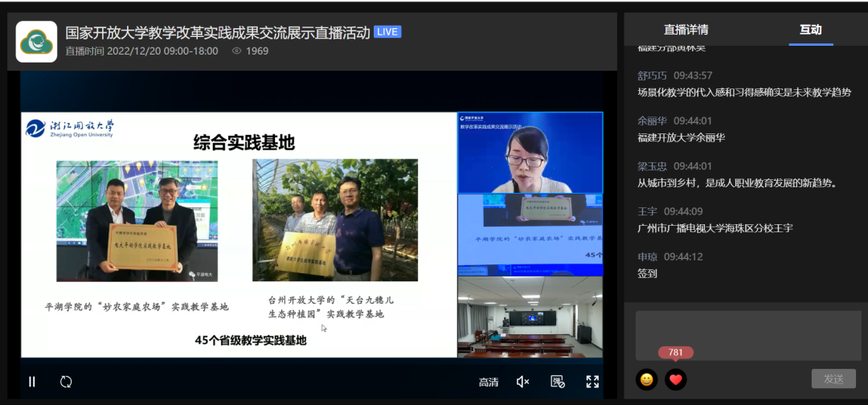Click the eye viewer count icon
Image resolution: width=868 pixels, height=405 pixels.
237,51
